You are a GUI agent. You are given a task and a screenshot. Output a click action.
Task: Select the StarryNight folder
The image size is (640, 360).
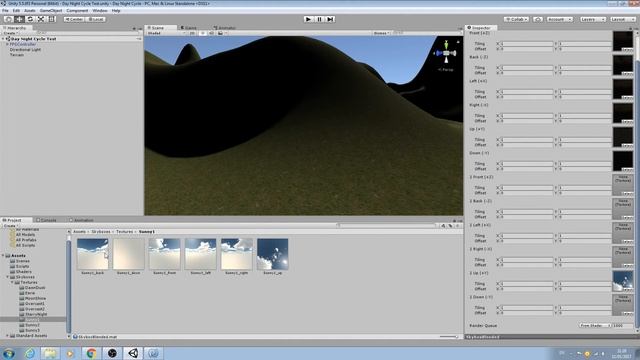point(33,314)
